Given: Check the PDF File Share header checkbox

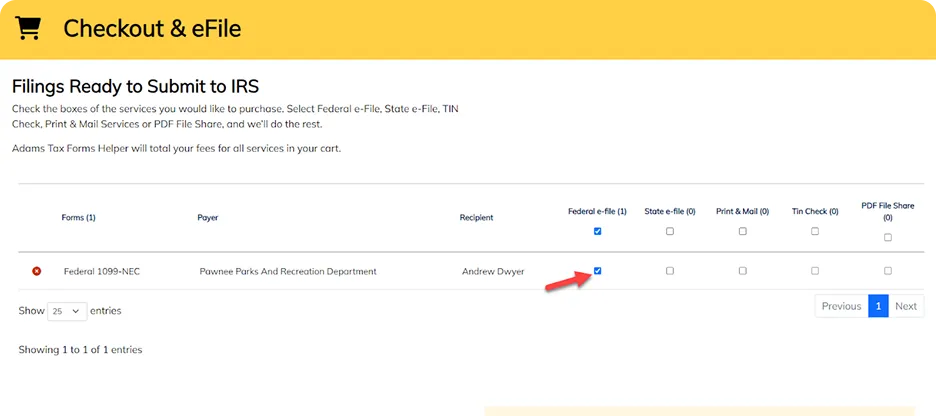Looking at the screenshot, I should click(888, 238).
